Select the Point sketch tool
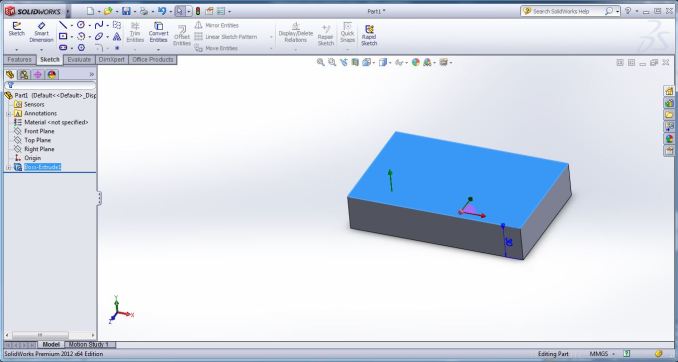This screenshot has width=678, height=362. click(x=117, y=48)
